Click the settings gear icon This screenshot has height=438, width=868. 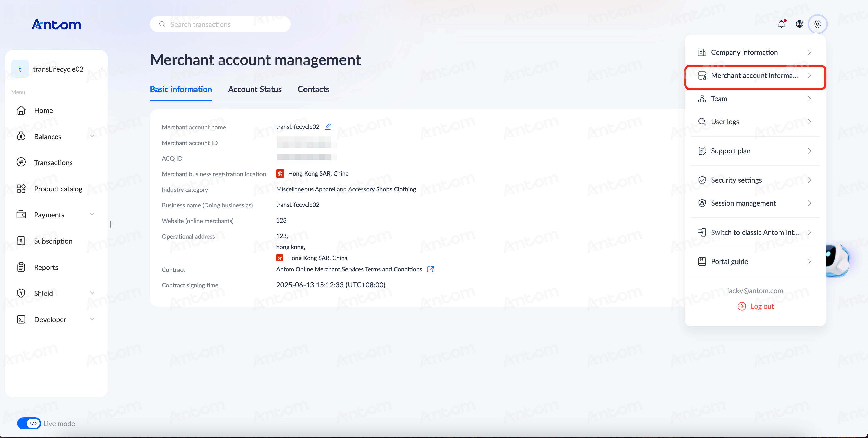pyautogui.click(x=817, y=24)
